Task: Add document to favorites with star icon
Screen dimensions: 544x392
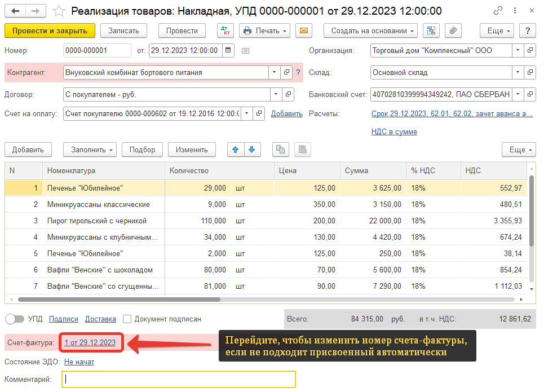Action: (x=59, y=11)
